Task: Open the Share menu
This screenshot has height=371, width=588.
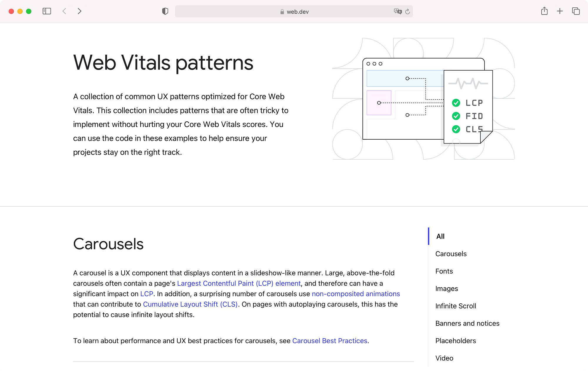Action: [x=544, y=11]
